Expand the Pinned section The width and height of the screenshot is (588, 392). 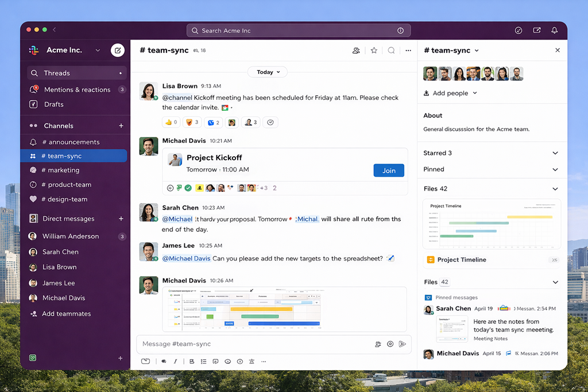click(555, 169)
